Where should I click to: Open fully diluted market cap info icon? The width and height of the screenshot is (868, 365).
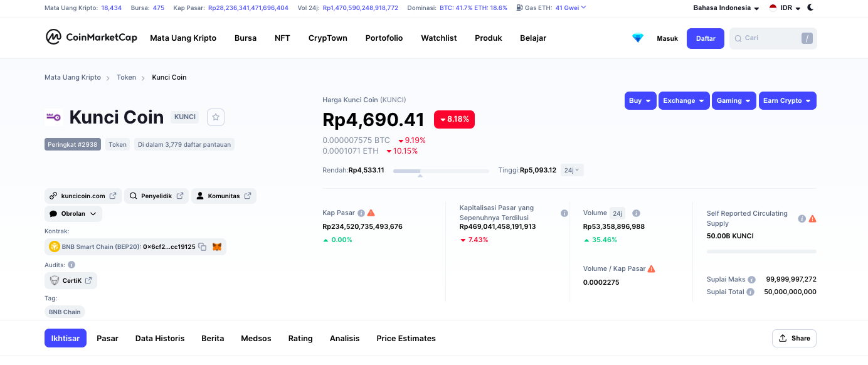(x=564, y=213)
